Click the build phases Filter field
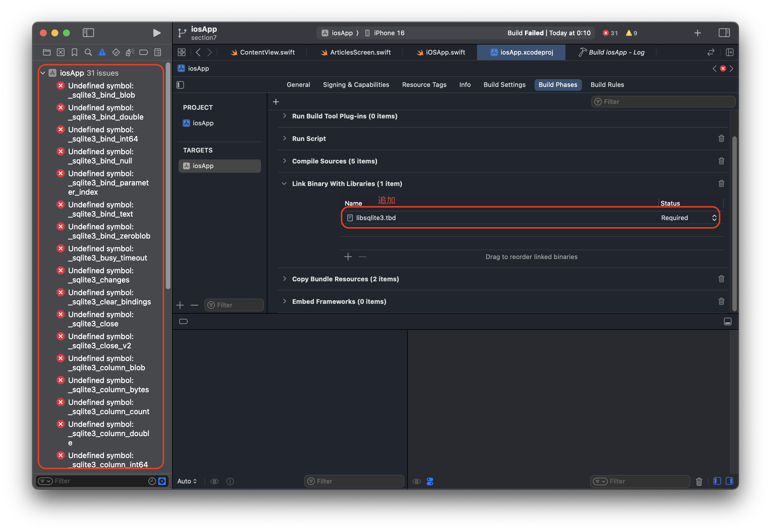This screenshot has width=771, height=532. [663, 102]
